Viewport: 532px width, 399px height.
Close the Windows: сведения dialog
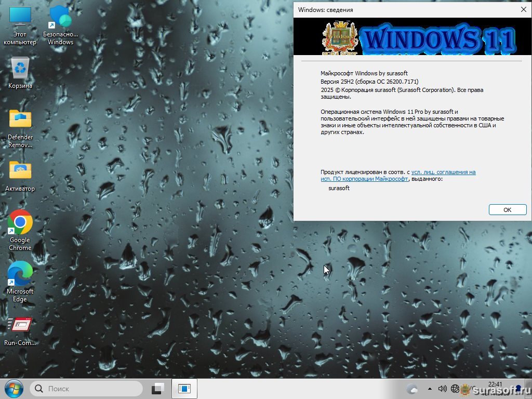(x=524, y=9)
